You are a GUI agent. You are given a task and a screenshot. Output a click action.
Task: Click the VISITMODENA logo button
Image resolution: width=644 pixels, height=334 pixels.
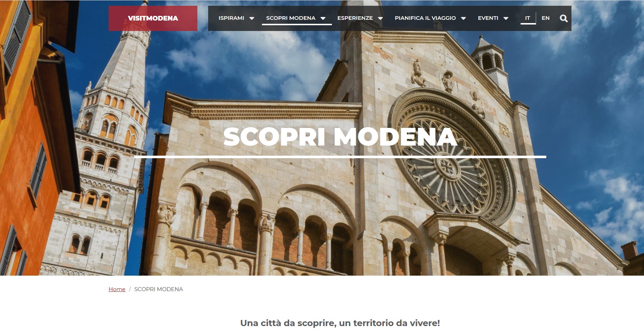(x=153, y=18)
